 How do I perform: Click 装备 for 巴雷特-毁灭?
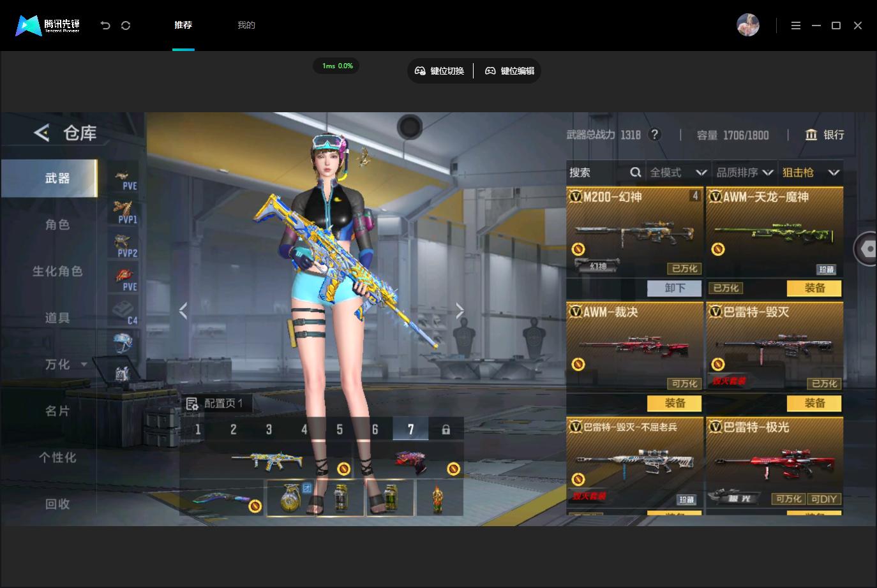[814, 403]
